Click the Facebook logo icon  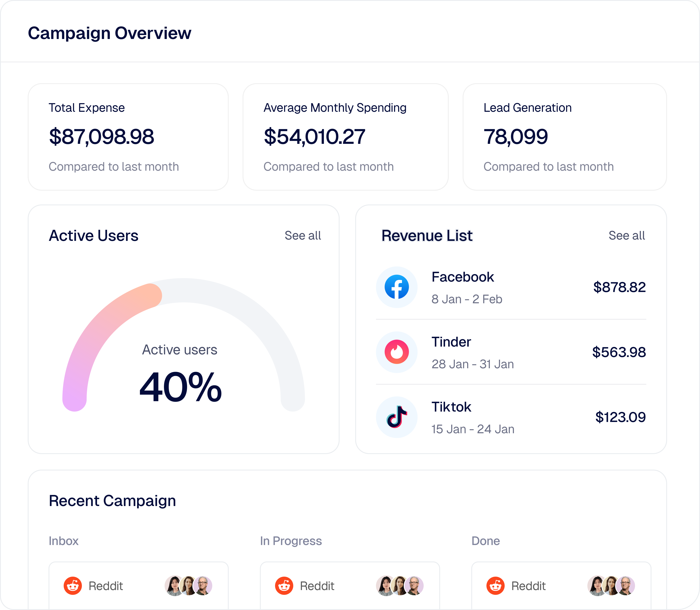(x=396, y=287)
